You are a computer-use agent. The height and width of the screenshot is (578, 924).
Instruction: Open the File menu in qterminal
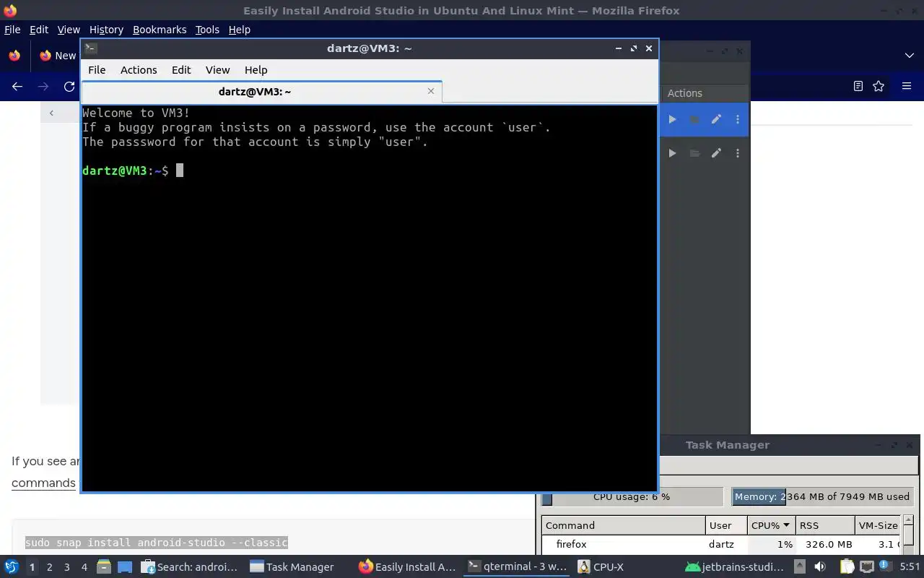coord(97,70)
